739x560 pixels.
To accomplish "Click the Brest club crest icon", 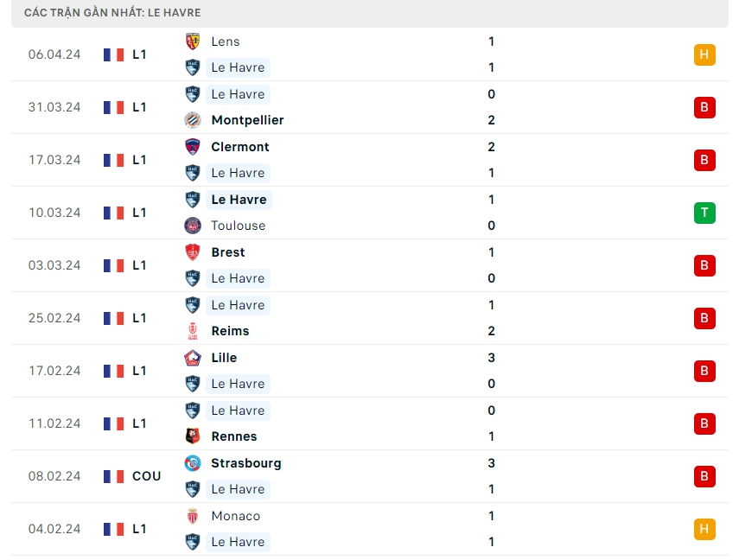I will click(x=193, y=252).
